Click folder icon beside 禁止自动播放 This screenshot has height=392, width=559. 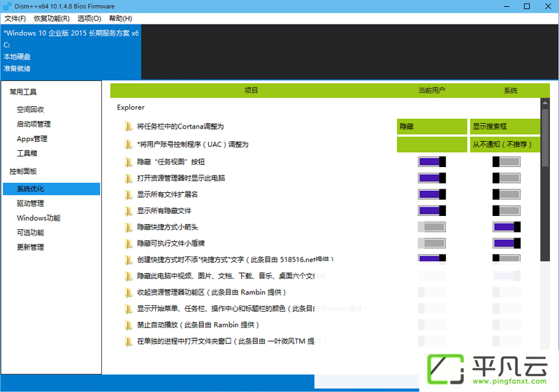(x=129, y=325)
